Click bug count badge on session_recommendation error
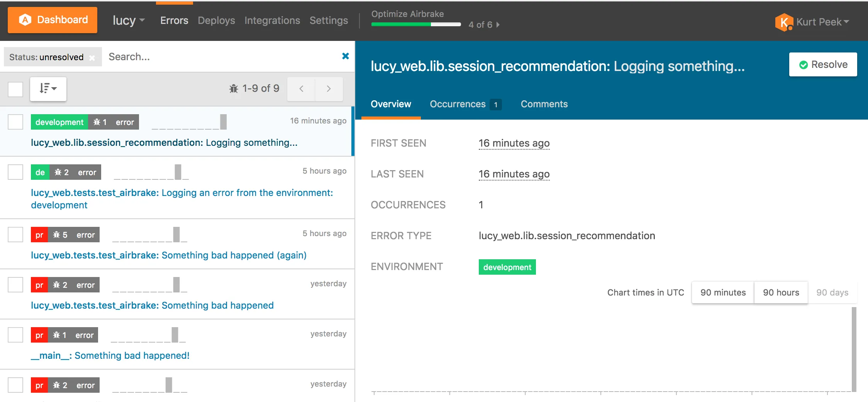868x402 pixels. [x=100, y=122]
